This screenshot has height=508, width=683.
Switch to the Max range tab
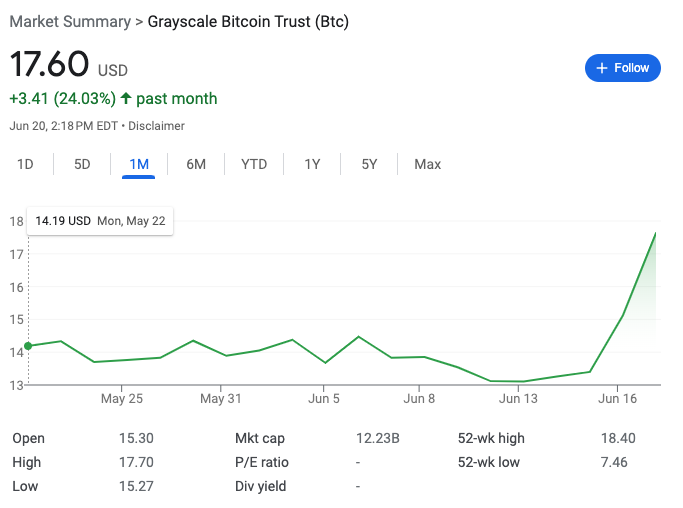click(427, 164)
